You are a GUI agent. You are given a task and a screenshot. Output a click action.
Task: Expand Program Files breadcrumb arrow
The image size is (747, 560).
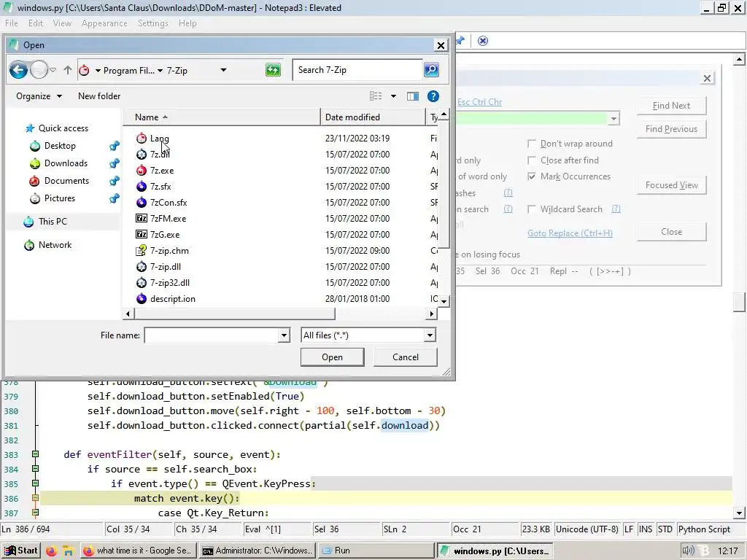click(160, 71)
